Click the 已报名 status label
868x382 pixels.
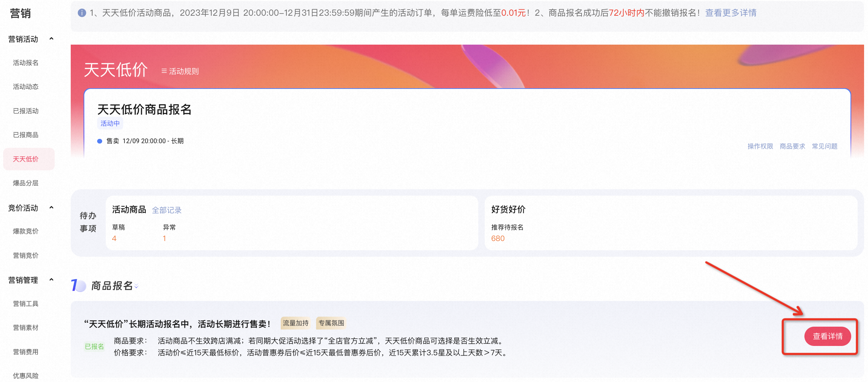[x=94, y=347]
